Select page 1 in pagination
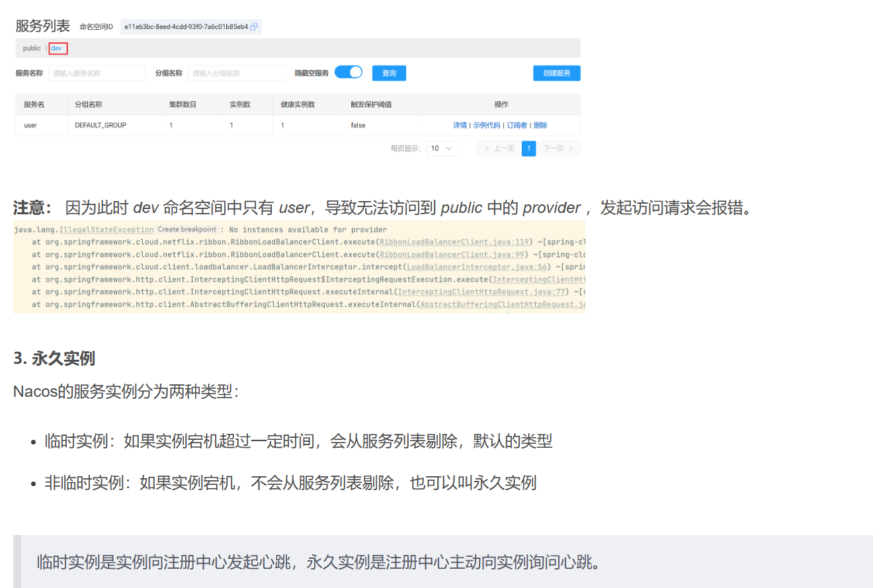This screenshot has width=873, height=588. [528, 149]
